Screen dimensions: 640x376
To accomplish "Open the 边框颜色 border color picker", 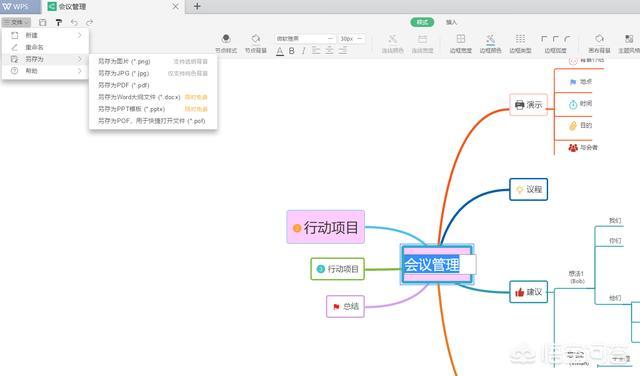I will click(490, 43).
